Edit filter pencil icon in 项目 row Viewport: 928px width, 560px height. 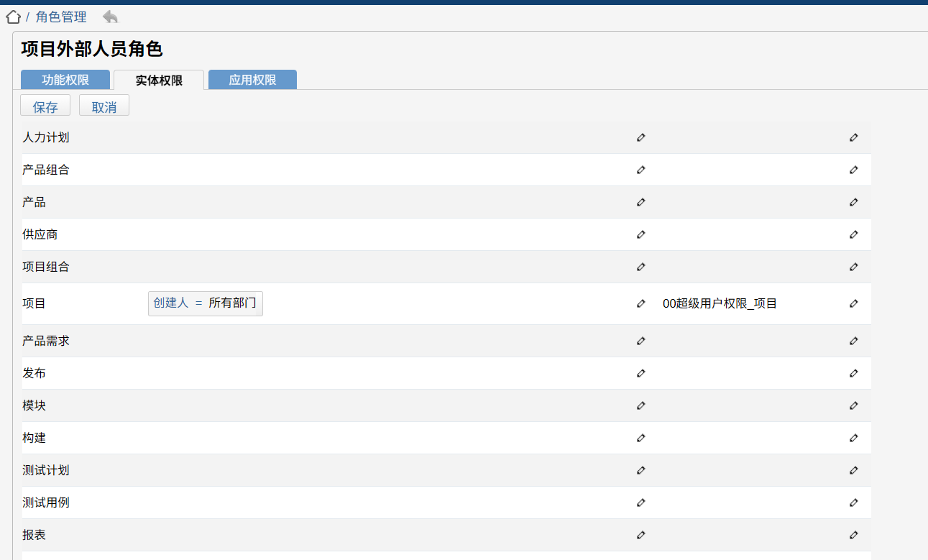tap(641, 304)
